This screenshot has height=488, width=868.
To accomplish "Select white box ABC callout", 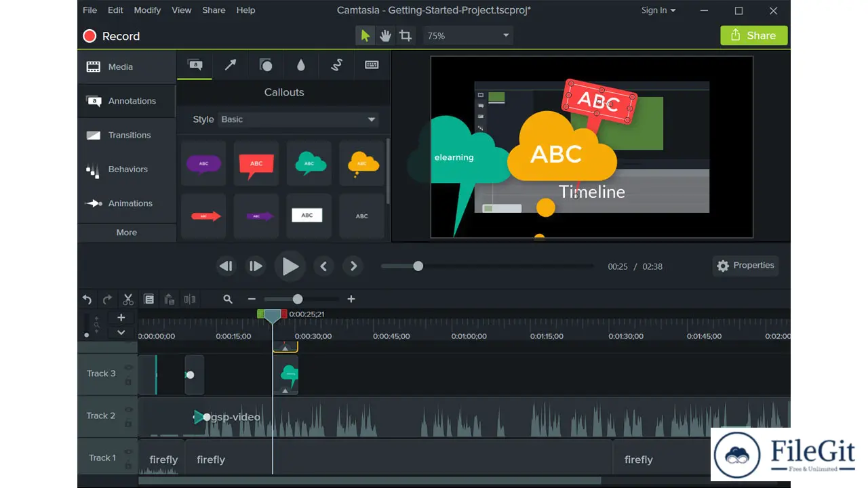I will [309, 216].
